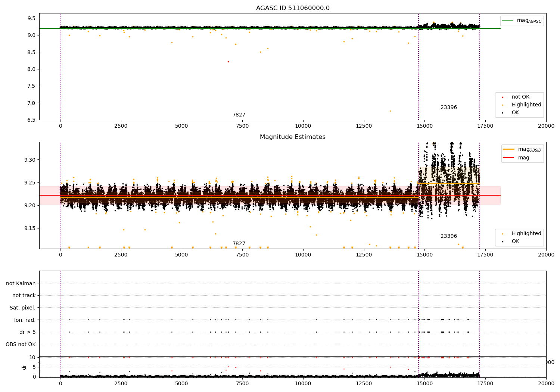Click the '9.30' y-axis tick in the middle plot

(x=30, y=160)
